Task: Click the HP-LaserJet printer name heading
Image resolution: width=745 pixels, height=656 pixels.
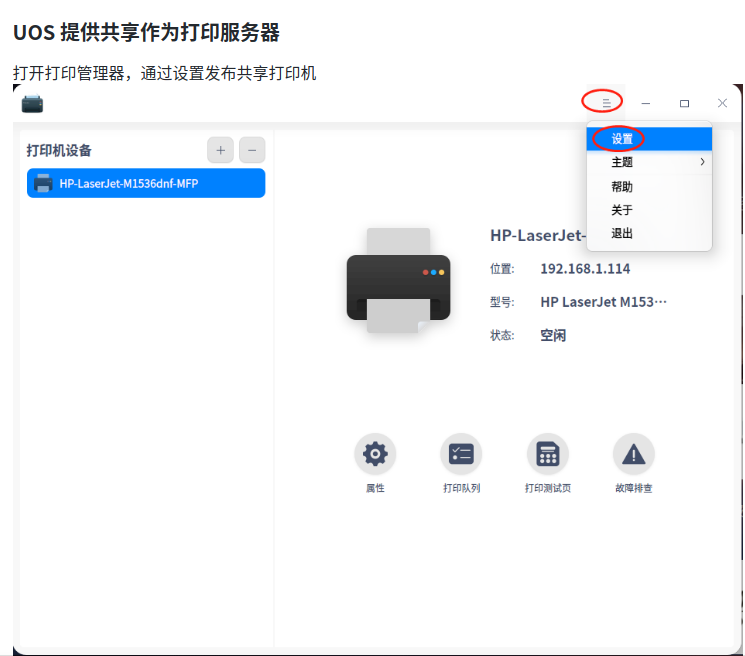Action: pyautogui.click(x=538, y=235)
